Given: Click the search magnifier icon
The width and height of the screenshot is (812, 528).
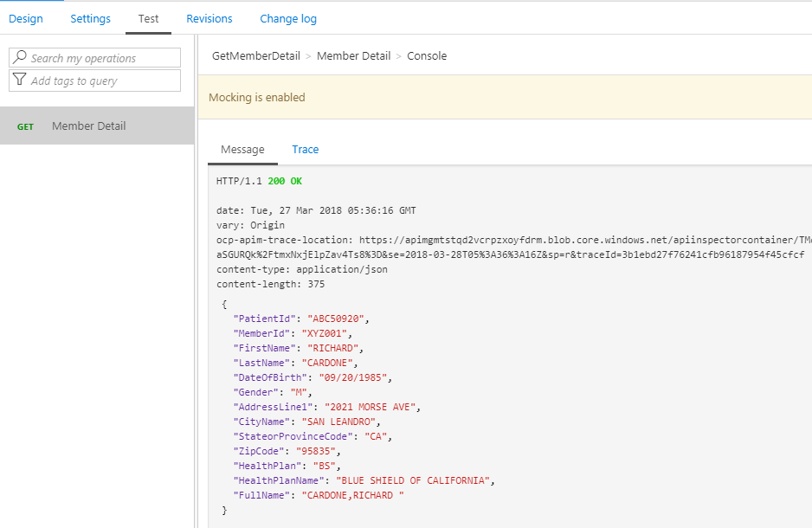Looking at the screenshot, I should pos(20,57).
